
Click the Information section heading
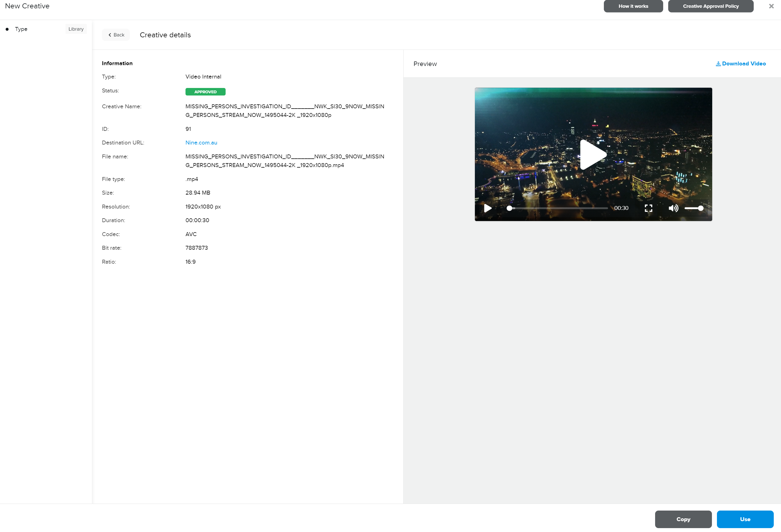117,63
